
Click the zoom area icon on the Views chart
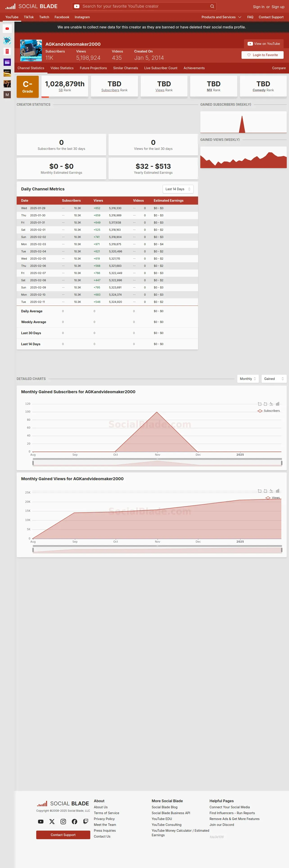point(259,491)
